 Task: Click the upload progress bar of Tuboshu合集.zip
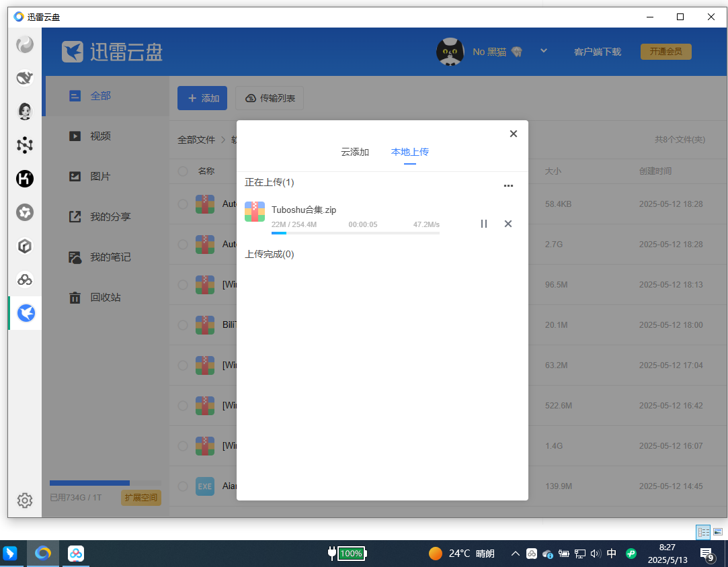point(355,233)
